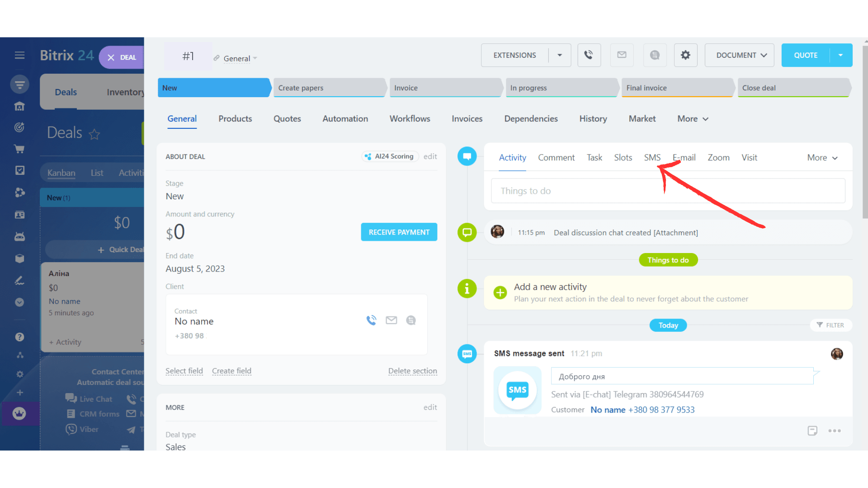
Task: Click the phone call icon in header
Action: (x=589, y=55)
